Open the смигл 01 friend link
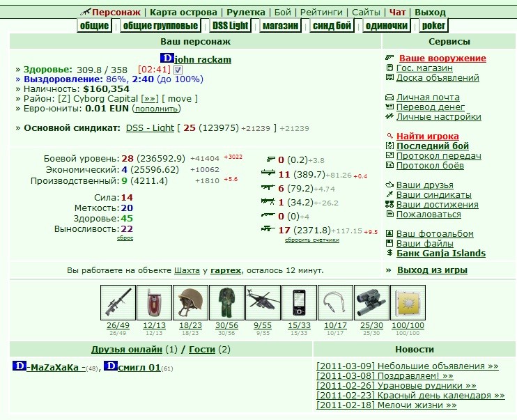The width and height of the screenshot is (517, 420). pyautogui.click(x=139, y=368)
